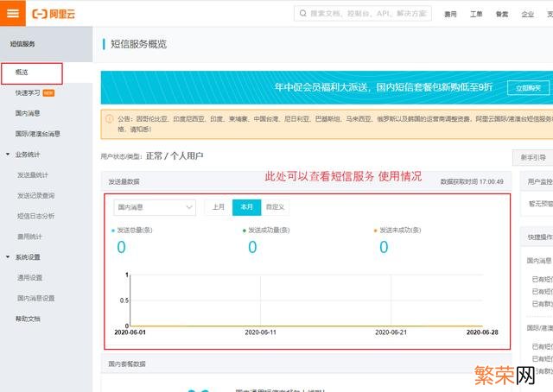The width and height of the screenshot is (553, 392).
Task: Click the 短信服务概览 page title
Action: pyautogui.click(x=138, y=44)
